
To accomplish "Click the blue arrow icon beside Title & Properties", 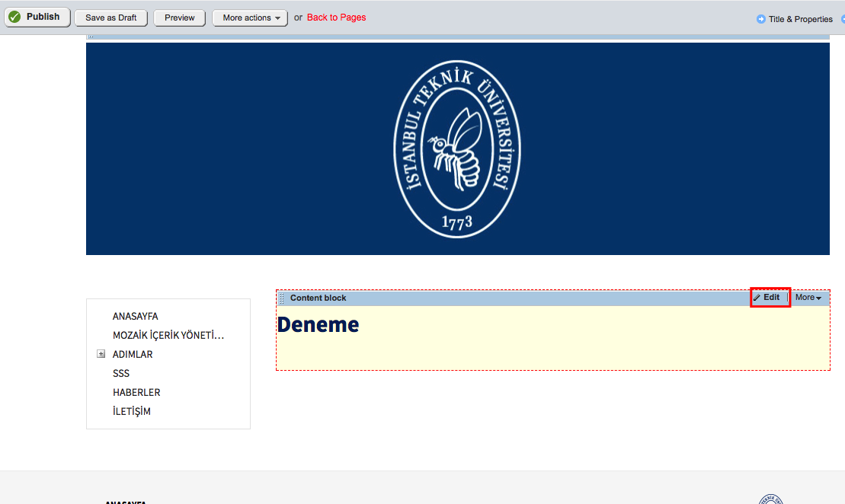I will tap(761, 19).
